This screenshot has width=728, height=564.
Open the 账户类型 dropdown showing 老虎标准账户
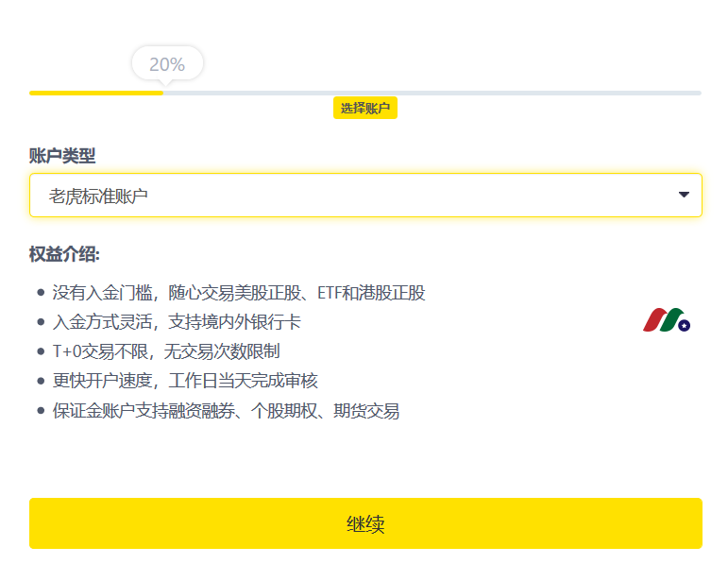point(365,196)
